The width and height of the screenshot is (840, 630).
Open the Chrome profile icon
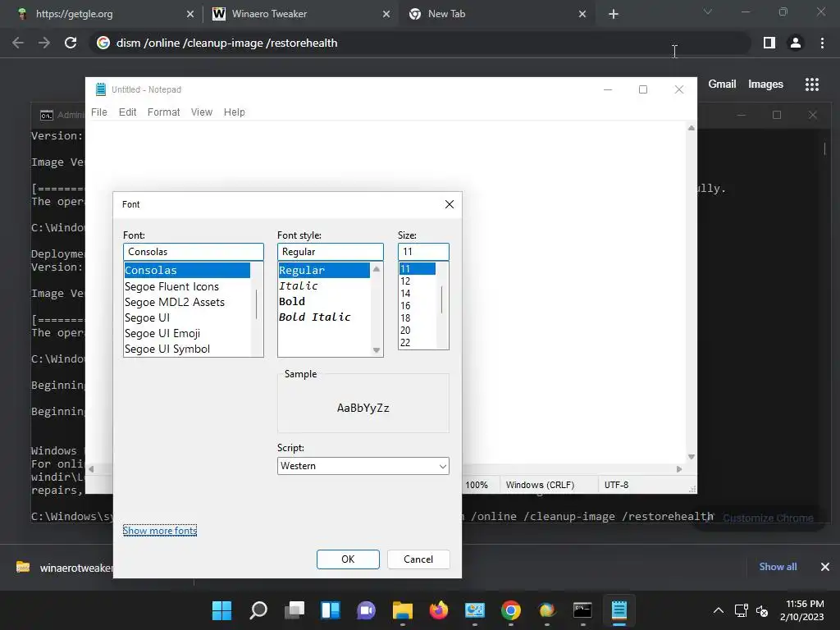[x=796, y=43]
